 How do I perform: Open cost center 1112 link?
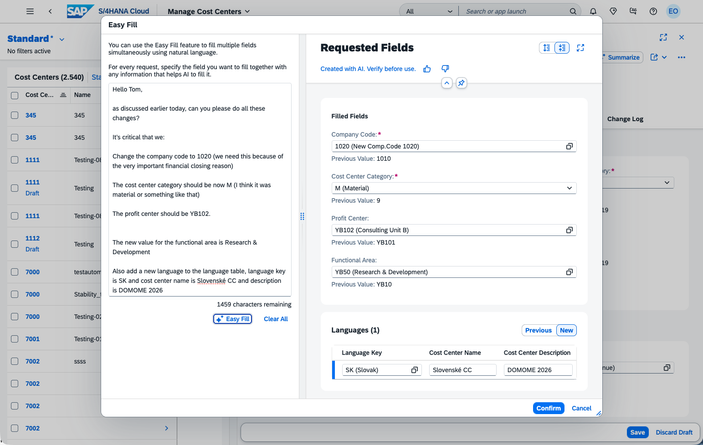click(x=32, y=238)
